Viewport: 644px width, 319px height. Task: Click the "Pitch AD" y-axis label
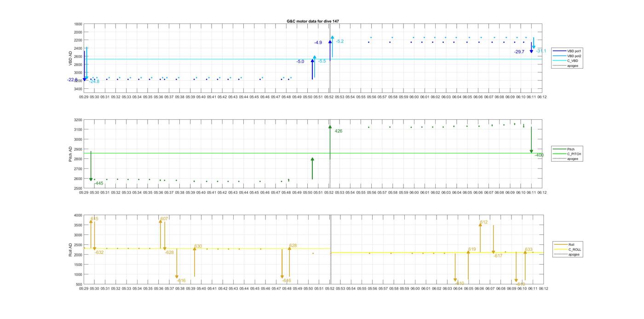point(70,154)
